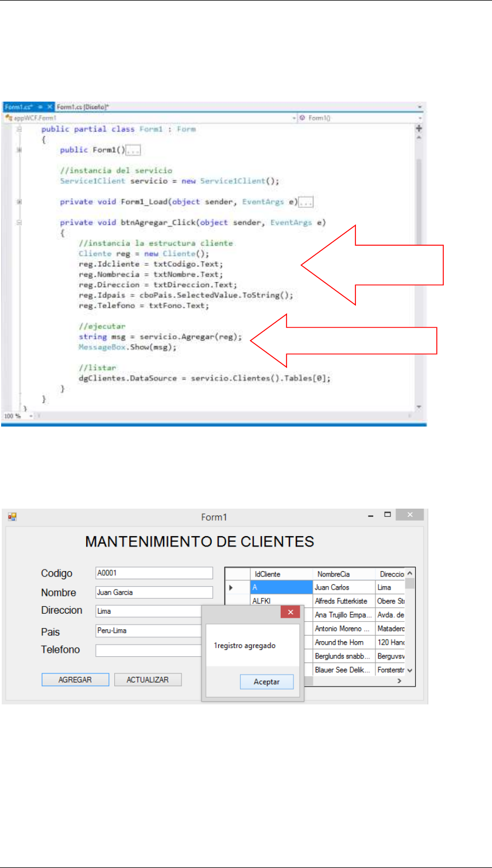Viewport: 492px width, 868px height.
Task: Switch to the Form1.cs [Diseño] tab
Action: [x=84, y=107]
